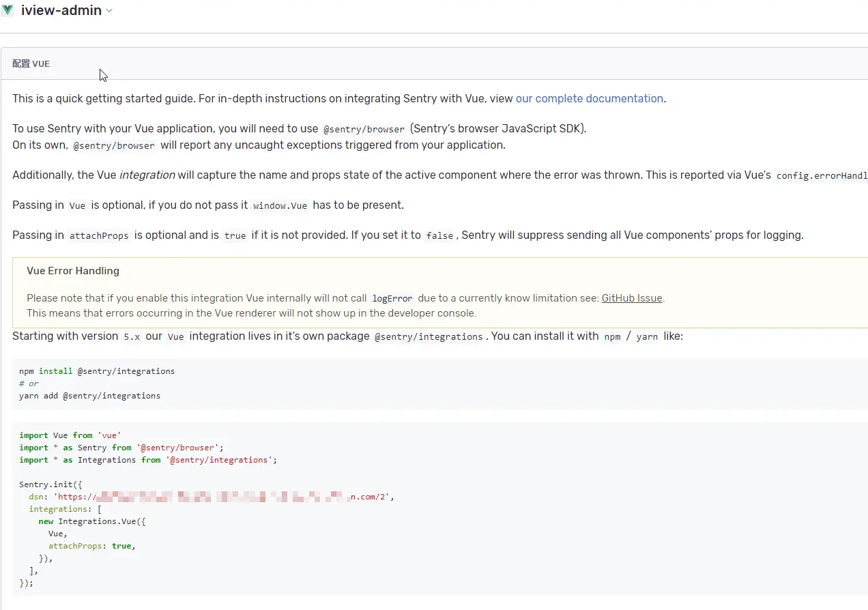
Task: Click the 'Vue Error Handling' heading
Action: (x=73, y=271)
